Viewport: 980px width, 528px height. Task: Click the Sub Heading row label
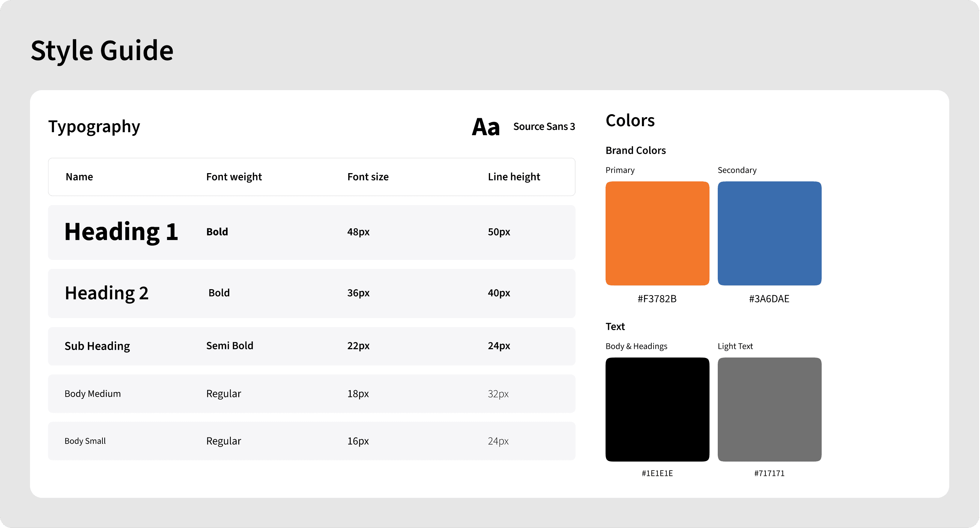(97, 346)
